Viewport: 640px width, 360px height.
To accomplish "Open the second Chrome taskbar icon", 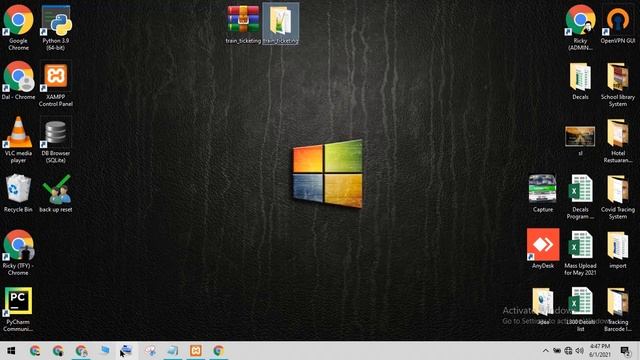I will (x=58, y=351).
